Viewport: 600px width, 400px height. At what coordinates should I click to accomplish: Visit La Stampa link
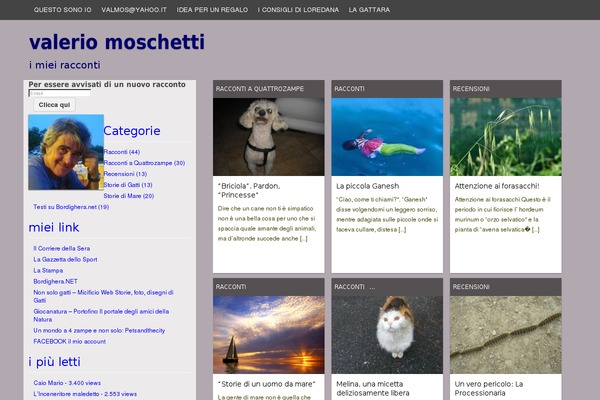click(x=48, y=270)
